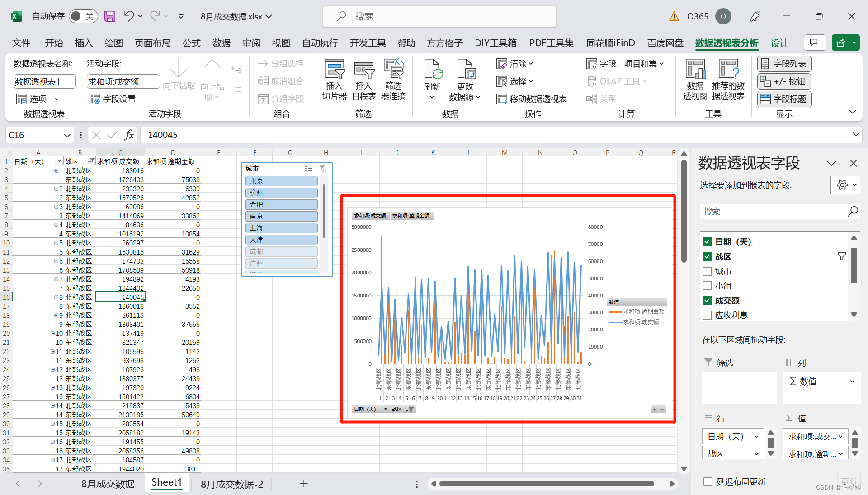Click the slicer multi-select icon
868x495 pixels.
(308, 169)
